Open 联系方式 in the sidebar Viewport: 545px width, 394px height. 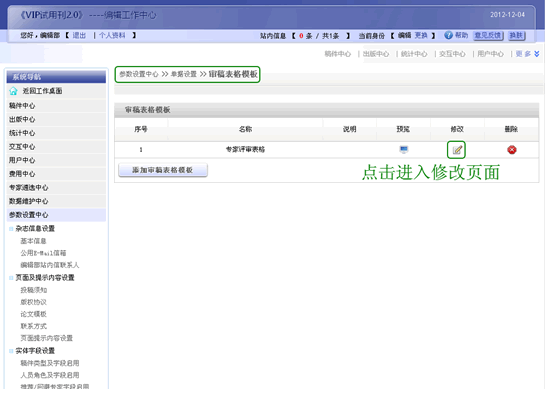tap(33, 326)
